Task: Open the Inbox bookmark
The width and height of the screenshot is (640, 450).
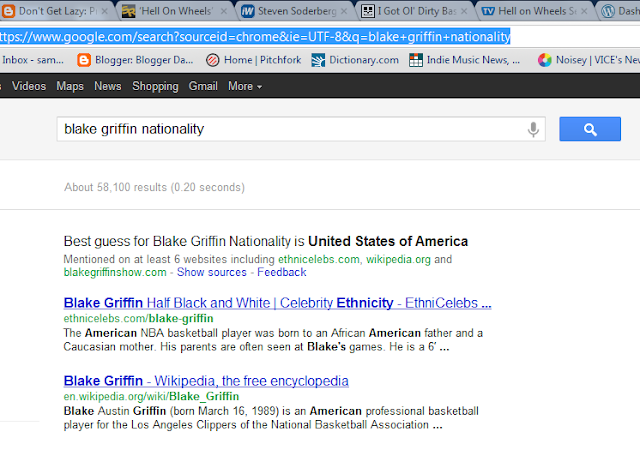Action: (x=33, y=60)
